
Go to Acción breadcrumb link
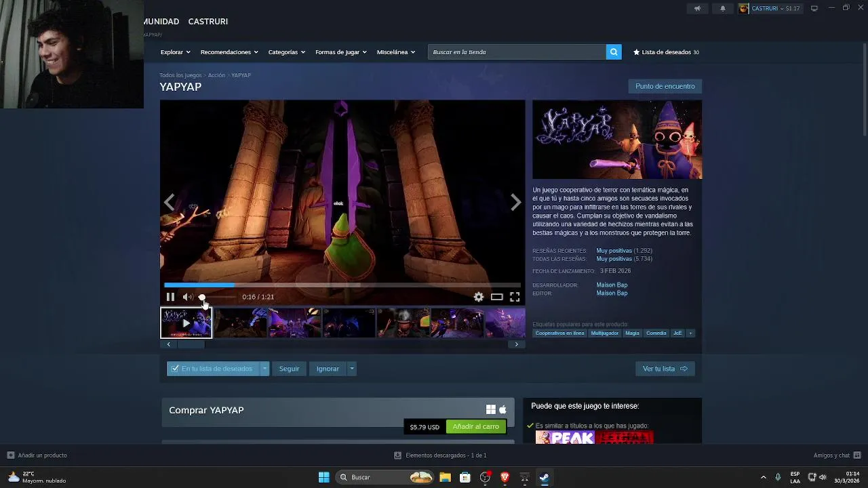(216, 75)
